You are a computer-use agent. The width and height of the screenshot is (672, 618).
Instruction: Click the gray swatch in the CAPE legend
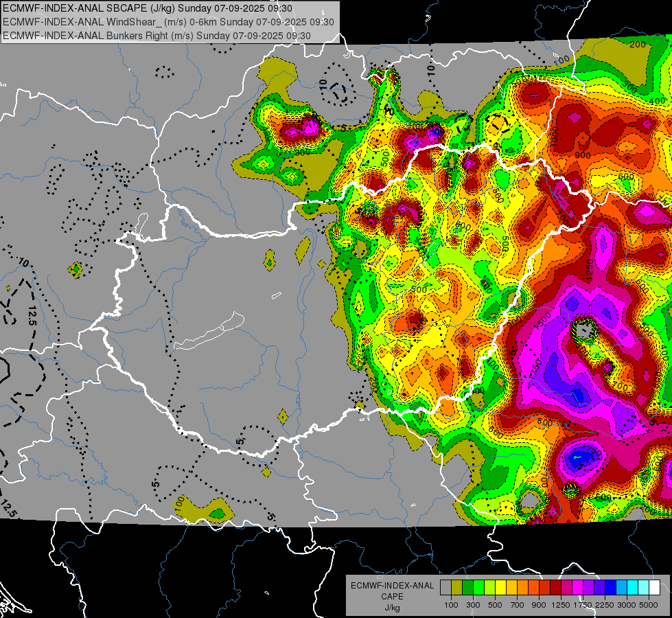pos(445,588)
